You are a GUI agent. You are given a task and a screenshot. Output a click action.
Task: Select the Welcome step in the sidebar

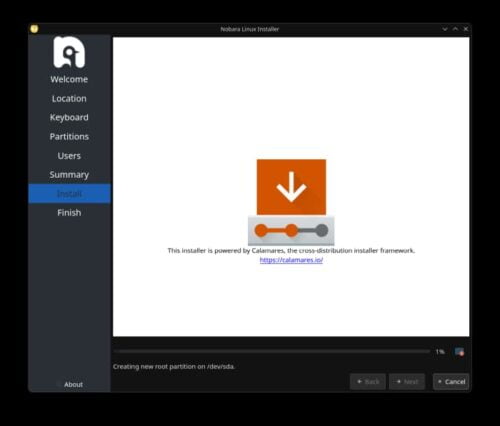tap(69, 79)
